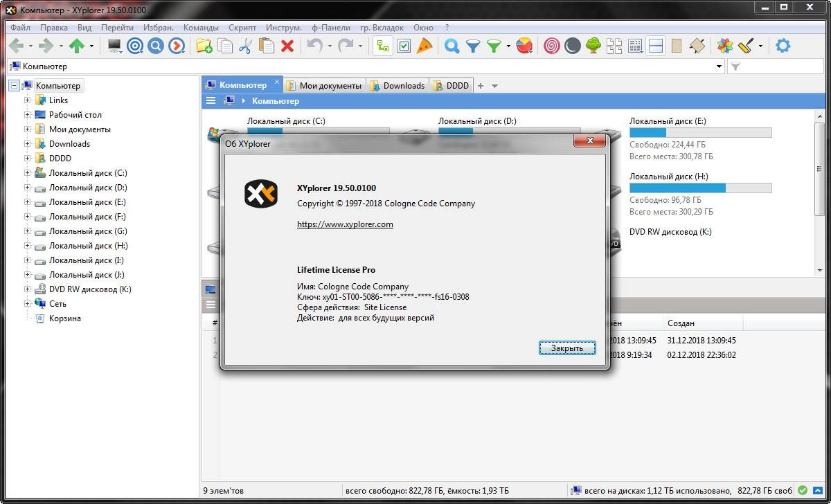Click the green tree toolbar icon
The width and height of the screenshot is (831, 504).
[x=593, y=46]
